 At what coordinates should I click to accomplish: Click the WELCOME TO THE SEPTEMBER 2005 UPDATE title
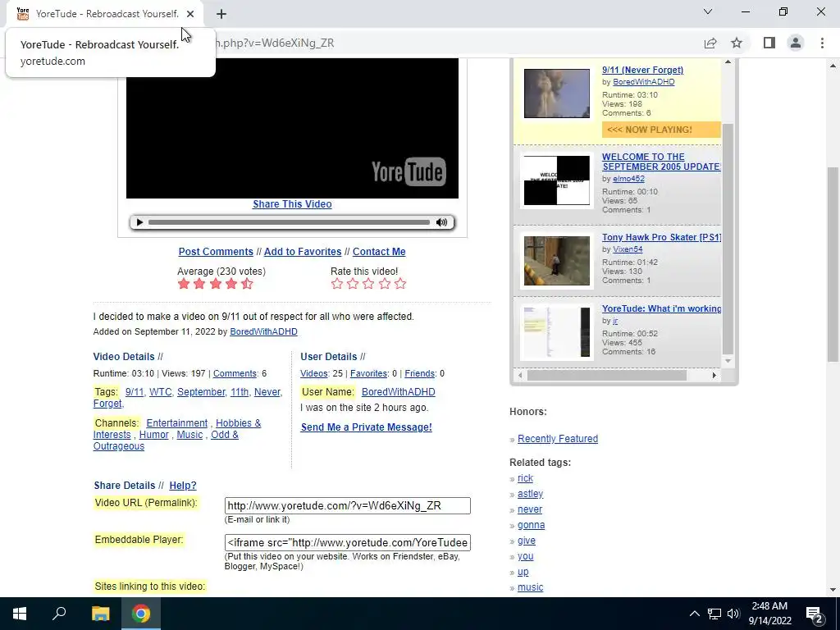coord(662,162)
